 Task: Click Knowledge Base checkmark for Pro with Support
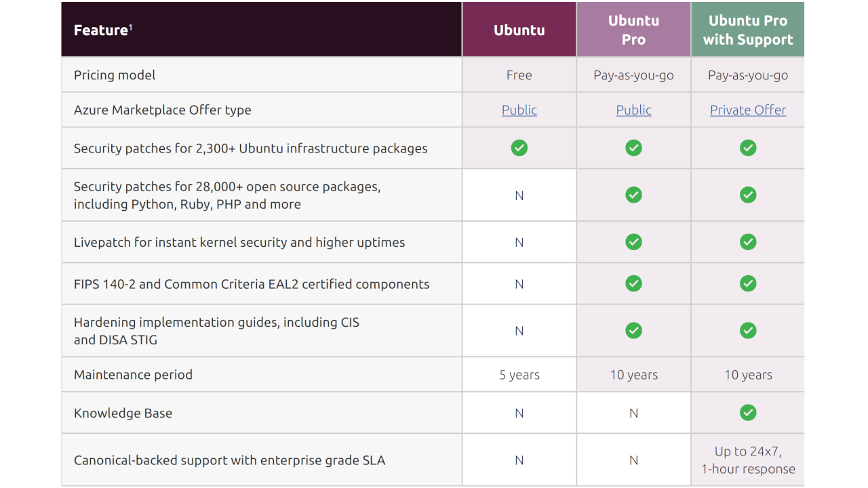click(748, 413)
